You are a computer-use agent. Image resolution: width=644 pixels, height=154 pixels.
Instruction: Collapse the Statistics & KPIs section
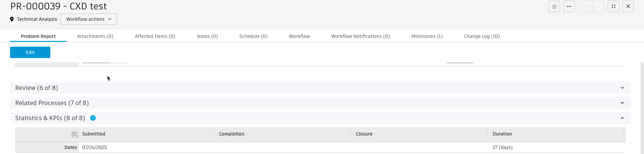coord(622,118)
